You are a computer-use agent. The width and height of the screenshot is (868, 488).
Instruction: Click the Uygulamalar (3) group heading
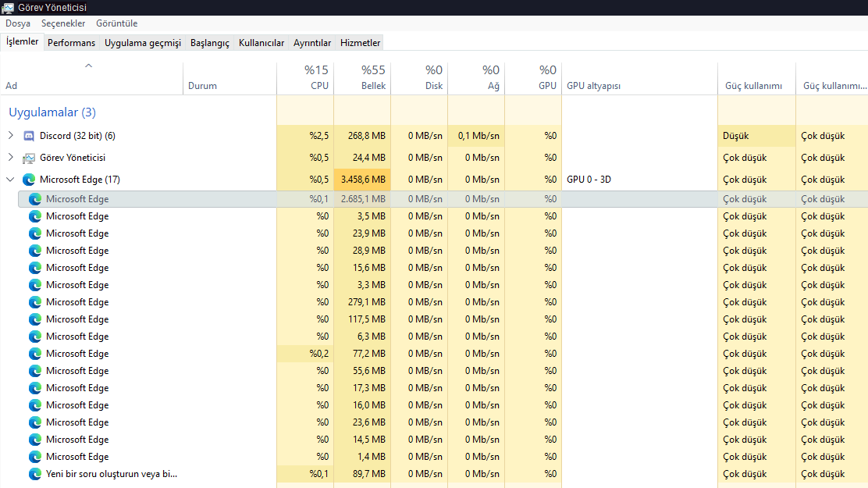coord(52,112)
